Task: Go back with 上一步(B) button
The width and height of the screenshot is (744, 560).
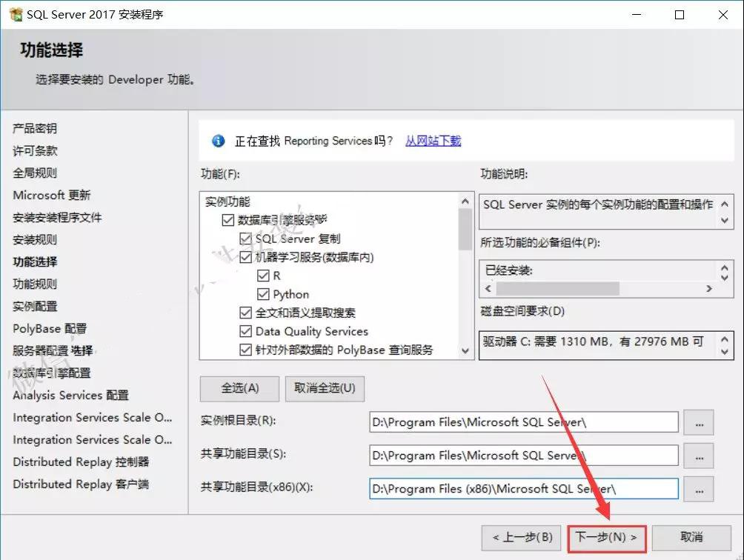Action: tap(522, 538)
